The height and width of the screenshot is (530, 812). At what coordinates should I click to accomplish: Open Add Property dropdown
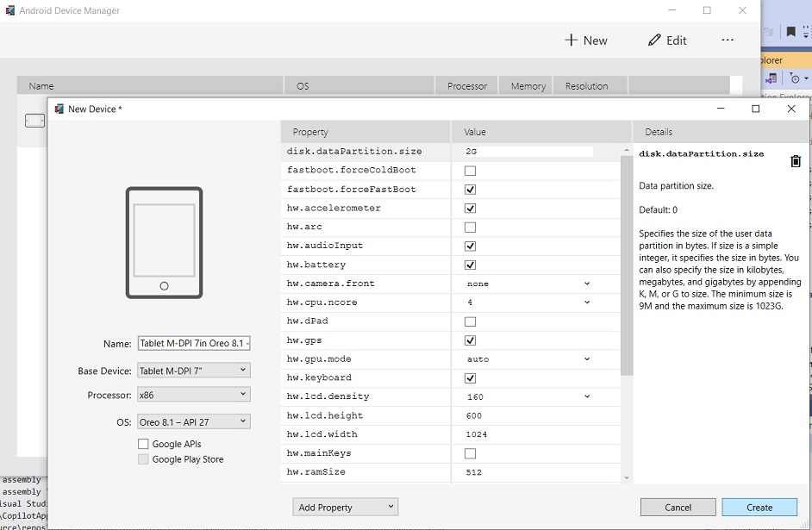(346, 508)
